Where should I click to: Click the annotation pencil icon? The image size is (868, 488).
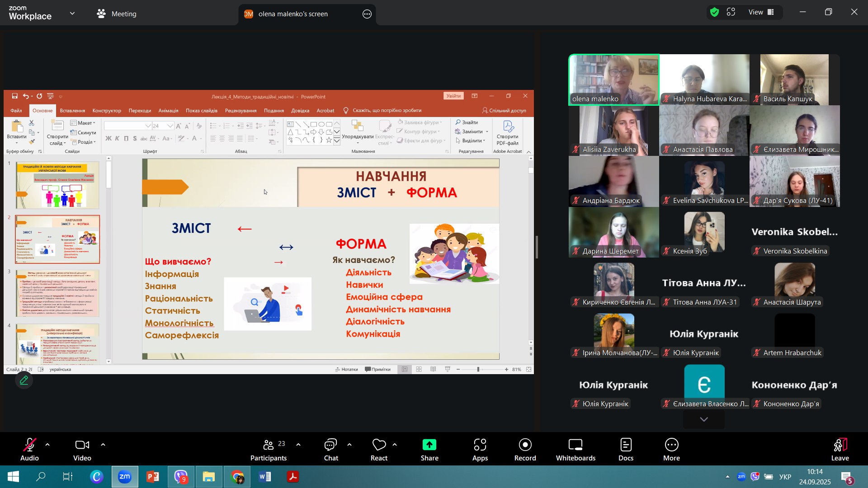point(24,380)
